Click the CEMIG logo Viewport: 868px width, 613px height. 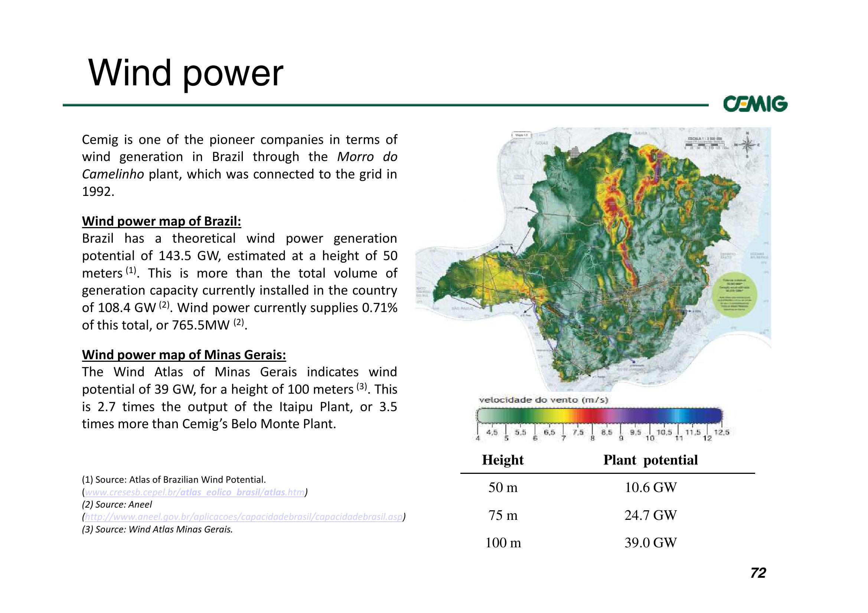tap(756, 104)
